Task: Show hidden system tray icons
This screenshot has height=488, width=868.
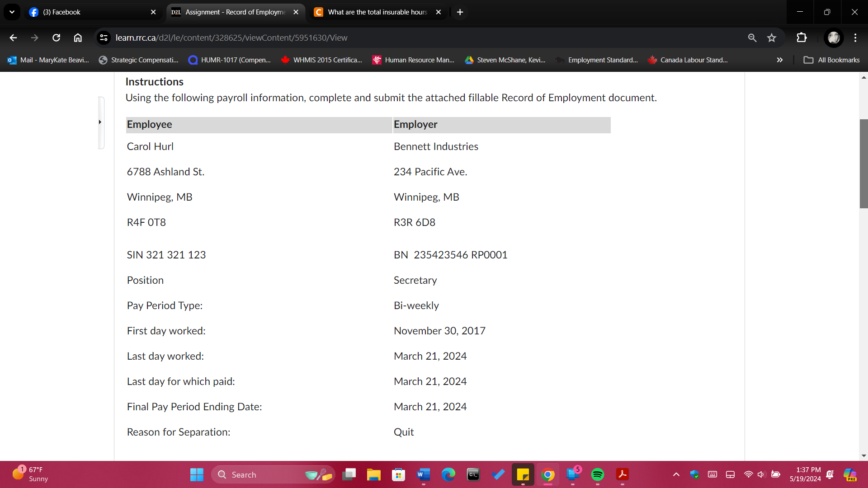Action: (677, 474)
